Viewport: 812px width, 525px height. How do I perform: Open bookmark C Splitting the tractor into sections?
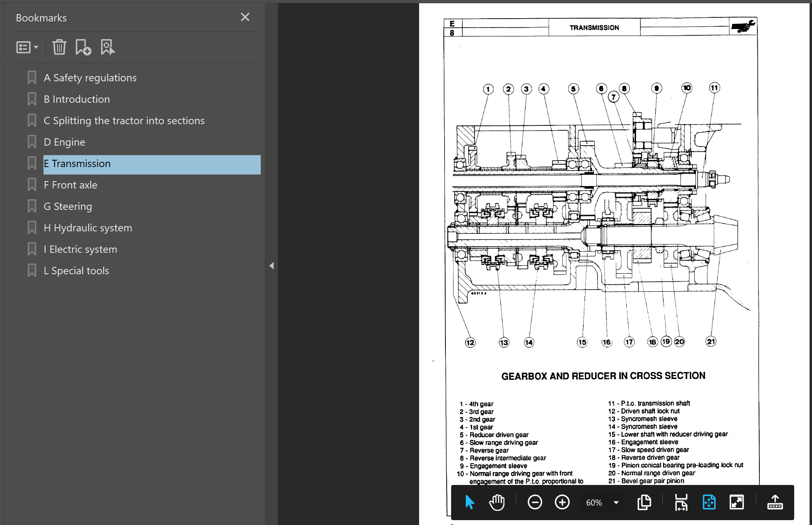click(x=124, y=121)
